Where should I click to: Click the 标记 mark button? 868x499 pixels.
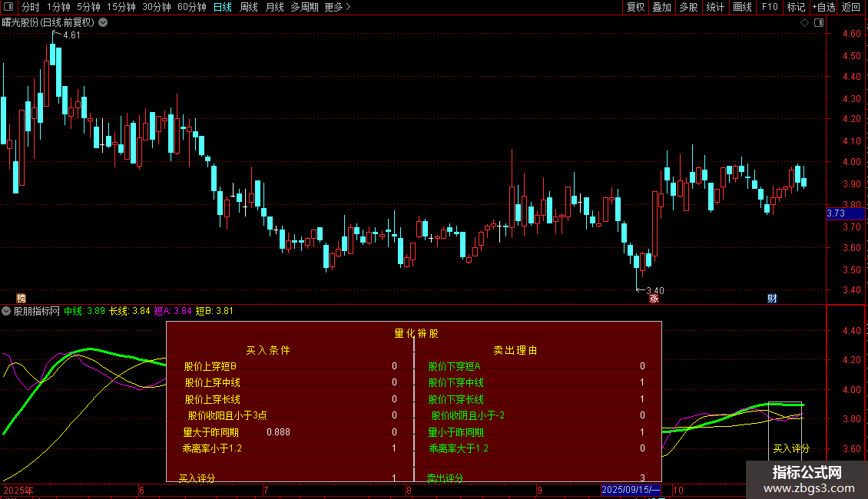coord(796,7)
